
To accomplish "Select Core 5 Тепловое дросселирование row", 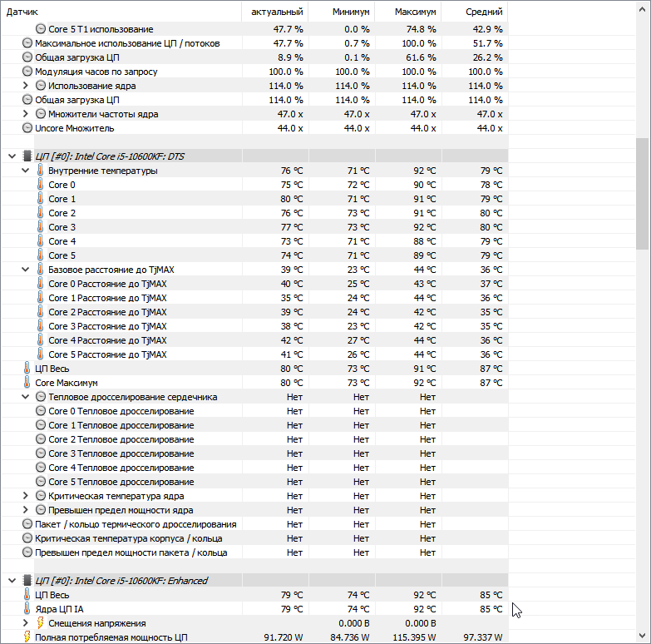I will click(254, 482).
